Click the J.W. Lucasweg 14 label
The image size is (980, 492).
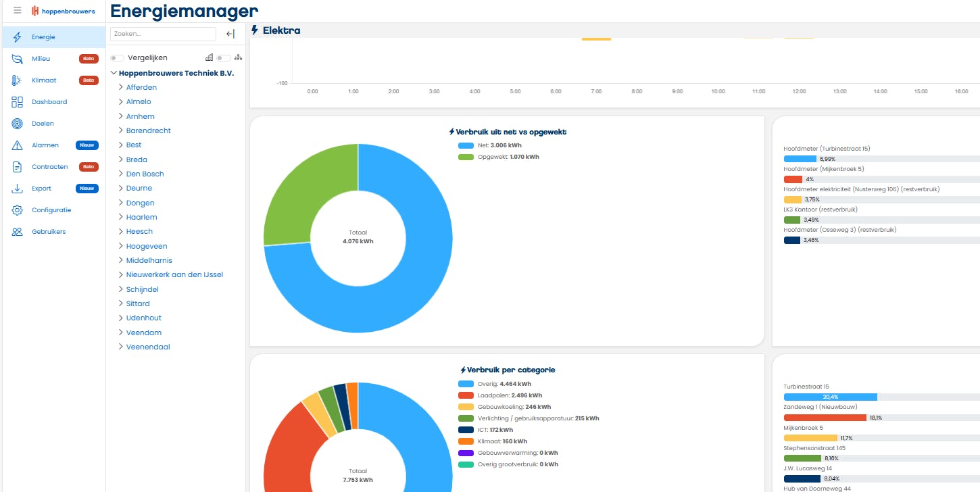click(x=808, y=468)
